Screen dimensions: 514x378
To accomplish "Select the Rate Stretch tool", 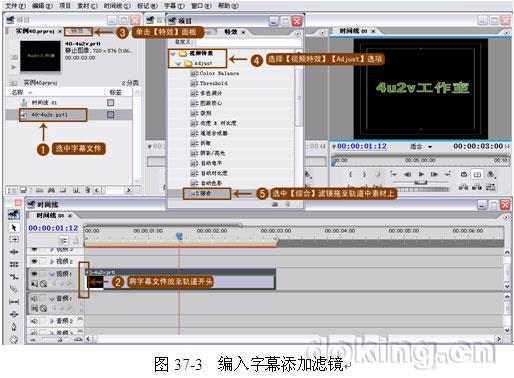I will [x=14, y=277].
